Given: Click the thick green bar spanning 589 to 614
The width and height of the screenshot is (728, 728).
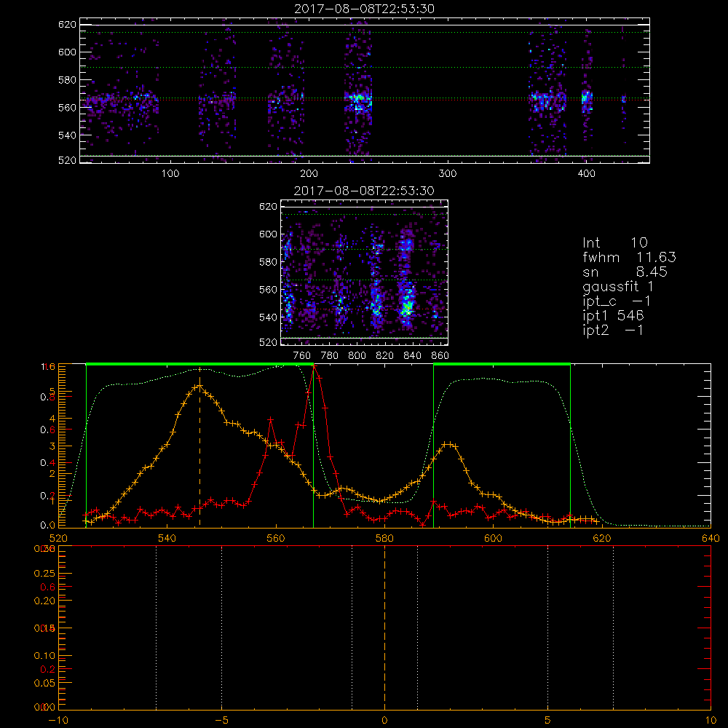Looking at the screenshot, I should (x=502, y=364).
